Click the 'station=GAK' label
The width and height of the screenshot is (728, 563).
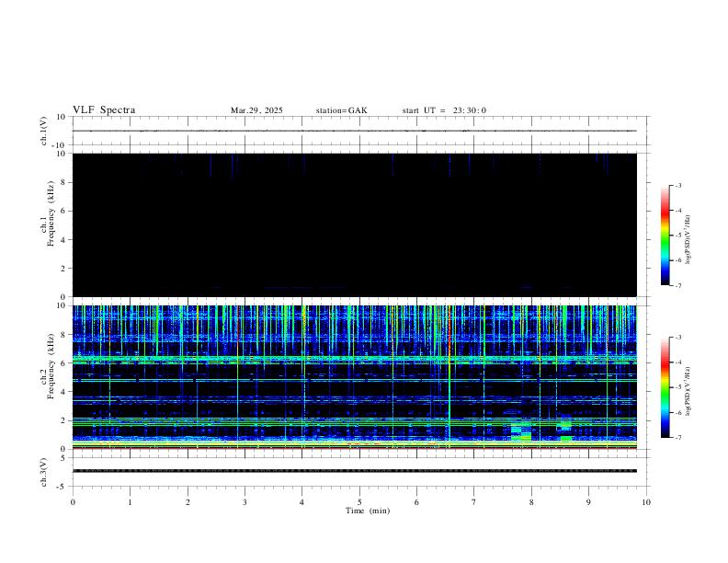[341, 110]
